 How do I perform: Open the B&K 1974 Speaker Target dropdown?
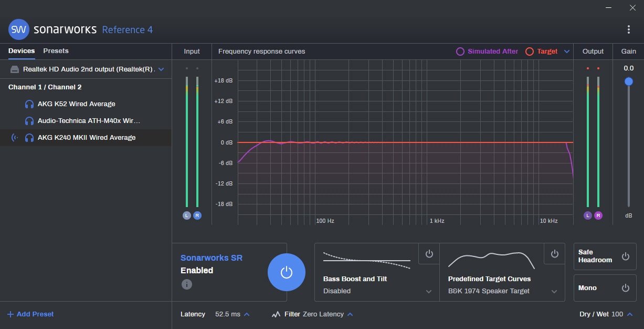554,291
